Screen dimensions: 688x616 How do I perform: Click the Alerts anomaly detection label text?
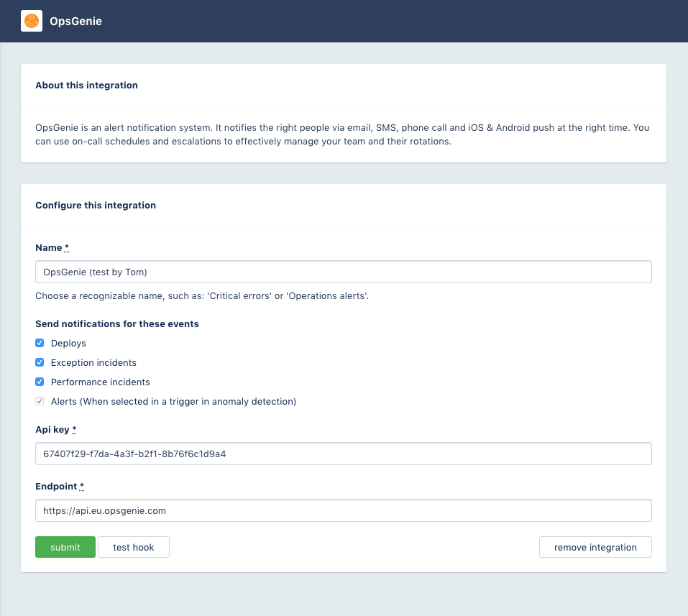pos(173,401)
